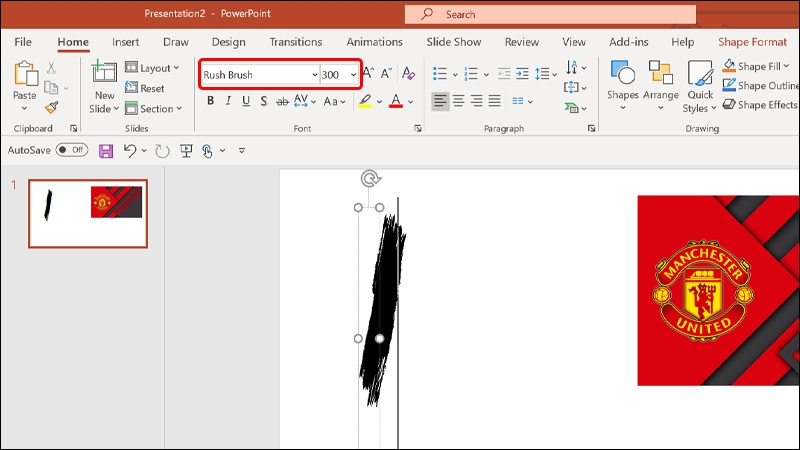Decrease font size with the smaller A
This screenshot has width=800, height=450.
(386, 73)
